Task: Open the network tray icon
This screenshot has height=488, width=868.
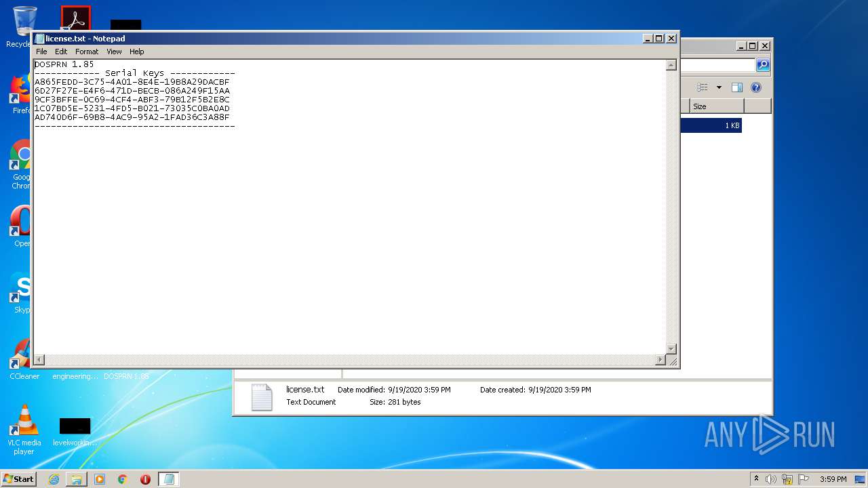Action: (x=787, y=479)
